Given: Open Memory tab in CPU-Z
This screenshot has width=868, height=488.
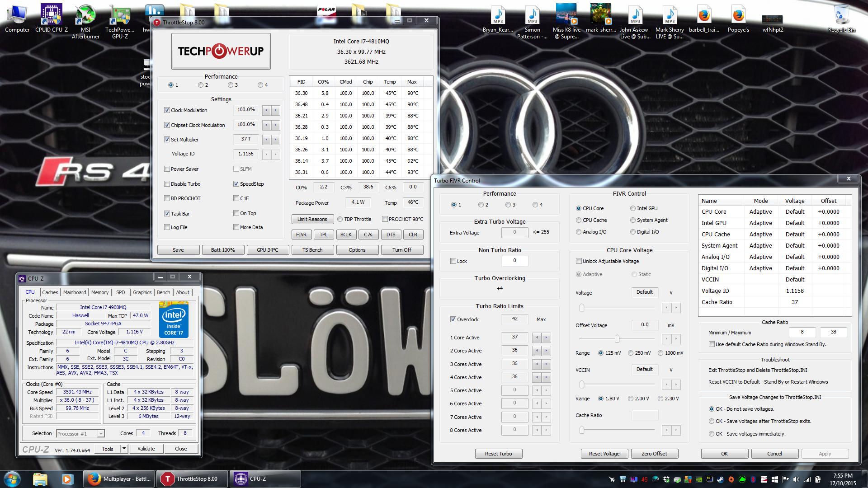Looking at the screenshot, I should click(x=100, y=292).
